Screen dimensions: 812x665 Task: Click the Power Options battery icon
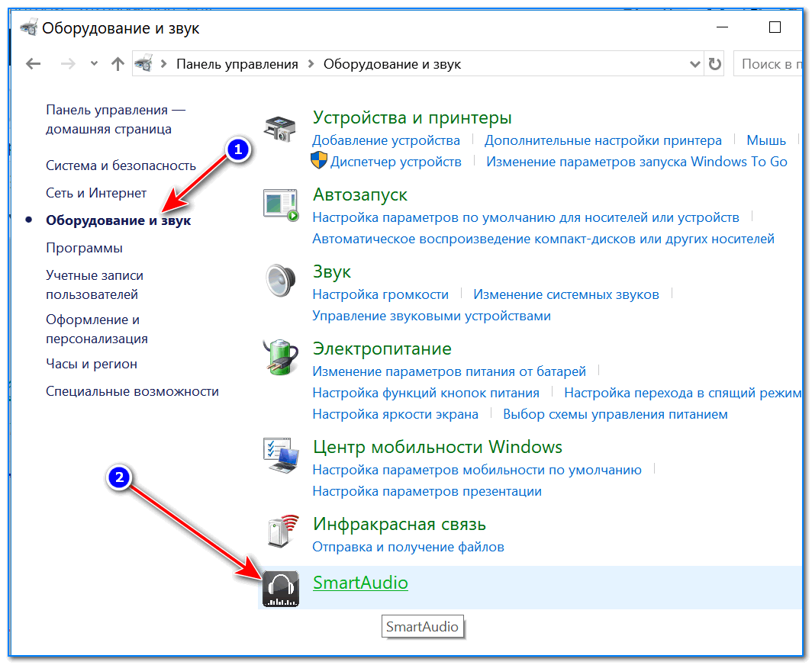(x=280, y=358)
